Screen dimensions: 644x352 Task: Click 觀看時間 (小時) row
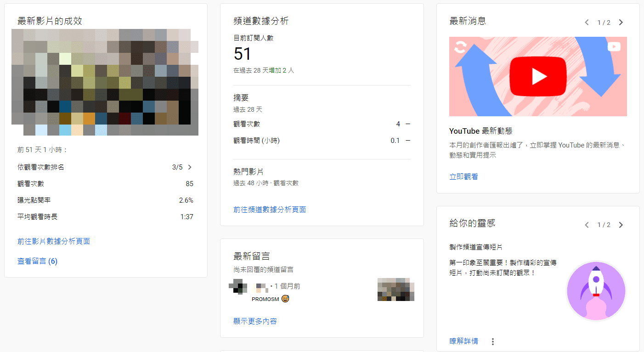point(322,141)
